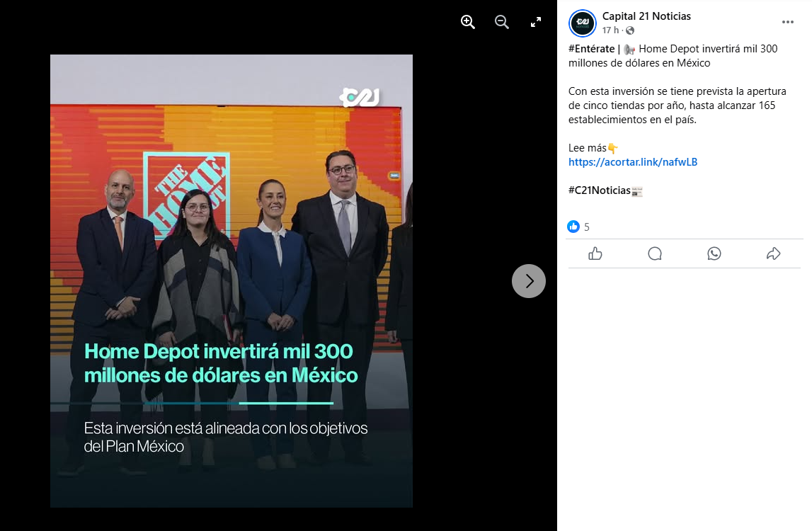This screenshot has width=812, height=531.
Task: Go to the next photo arrow
Action: [529, 281]
